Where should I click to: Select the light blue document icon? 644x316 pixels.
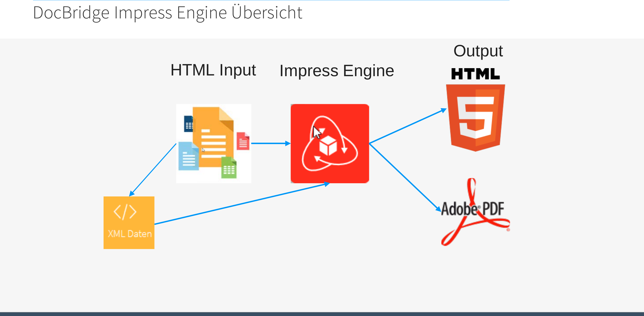point(188,156)
